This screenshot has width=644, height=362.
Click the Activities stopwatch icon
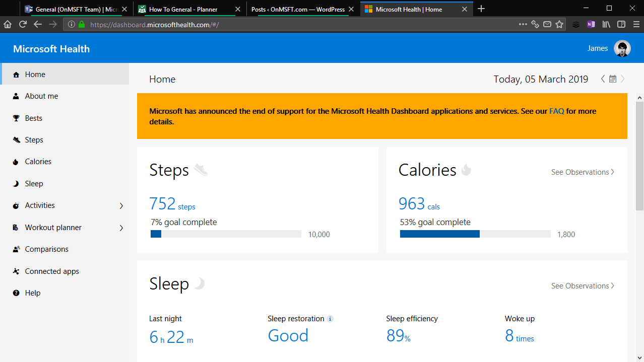16,205
